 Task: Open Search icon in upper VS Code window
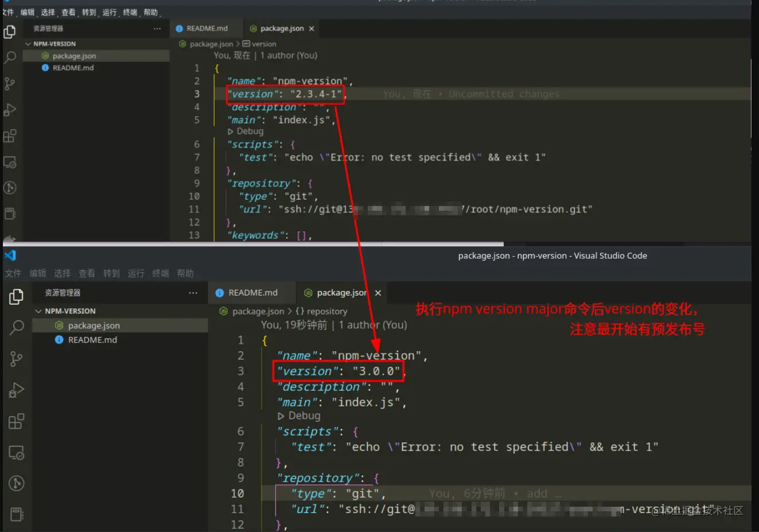tap(10, 57)
